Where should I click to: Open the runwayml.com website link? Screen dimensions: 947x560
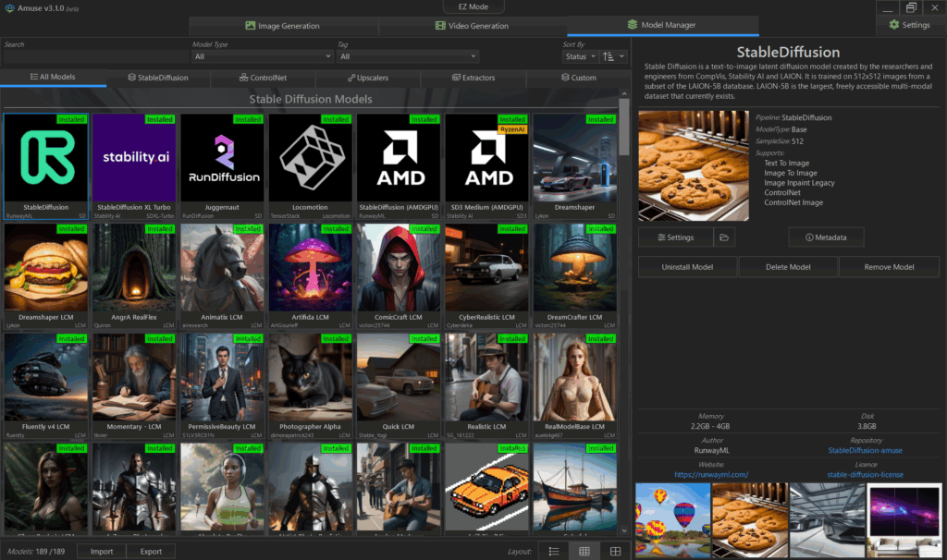click(711, 474)
